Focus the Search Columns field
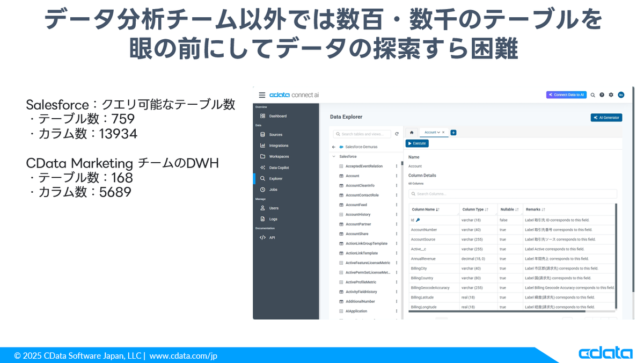 pos(513,194)
